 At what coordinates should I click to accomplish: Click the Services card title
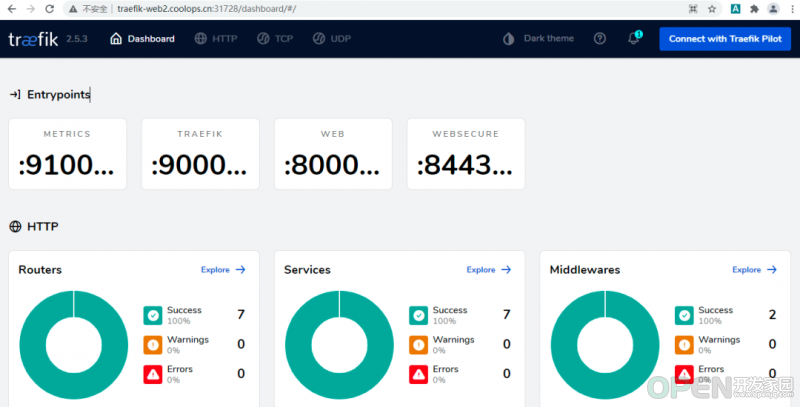pyautogui.click(x=307, y=270)
